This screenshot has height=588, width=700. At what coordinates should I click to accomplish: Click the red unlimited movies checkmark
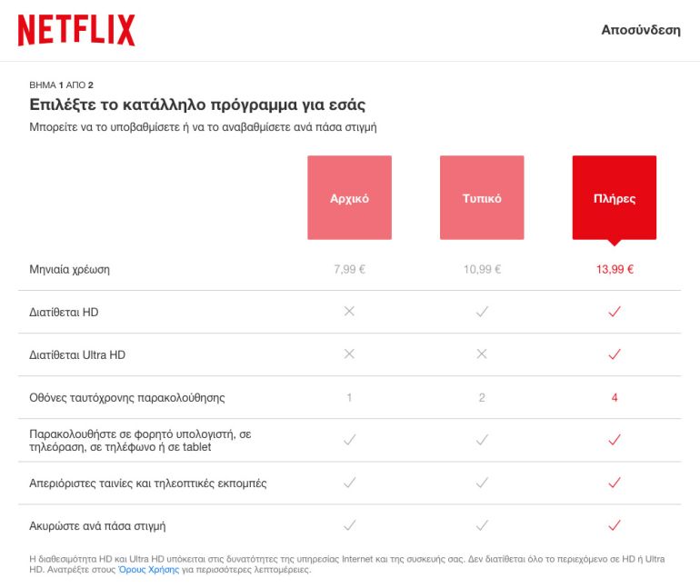click(615, 483)
